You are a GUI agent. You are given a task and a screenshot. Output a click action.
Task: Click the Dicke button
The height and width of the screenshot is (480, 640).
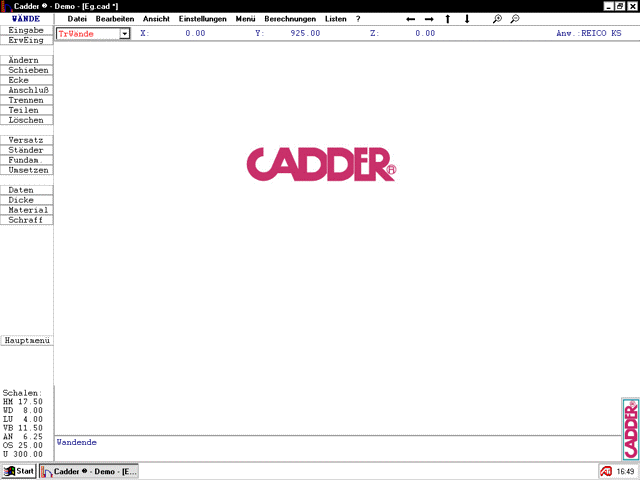pos(27,200)
